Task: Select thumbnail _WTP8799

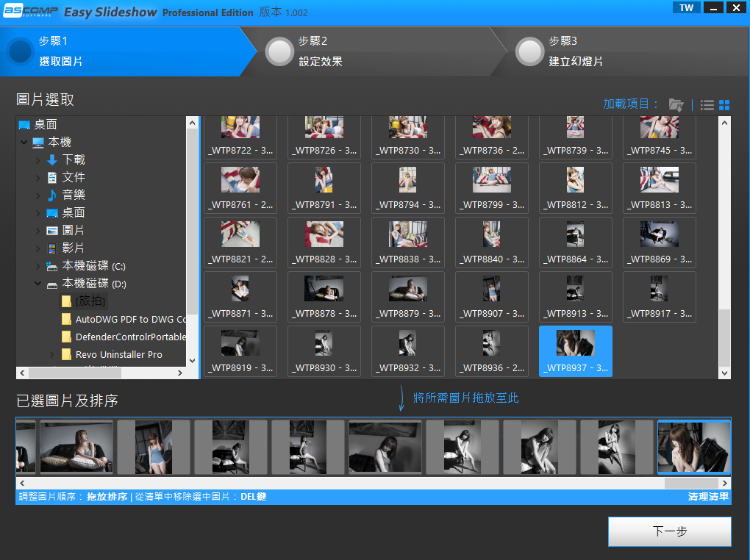Action: (x=492, y=188)
